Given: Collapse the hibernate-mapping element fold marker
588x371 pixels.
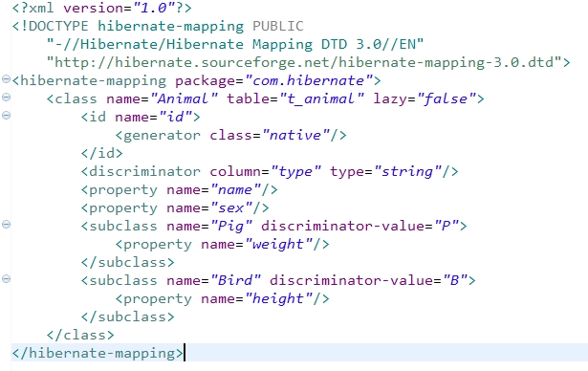Looking at the screenshot, I should (x=6, y=78).
